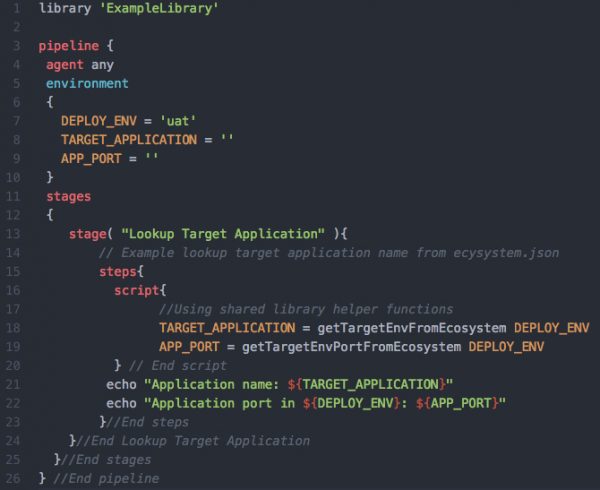
Task: Click the script keyword on line 16
Action: click(136, 290)
